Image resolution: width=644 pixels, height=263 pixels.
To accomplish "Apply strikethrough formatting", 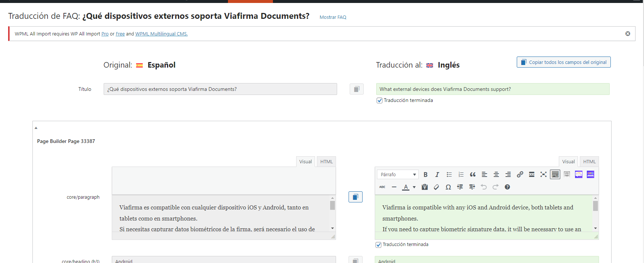I will [382, 187].
